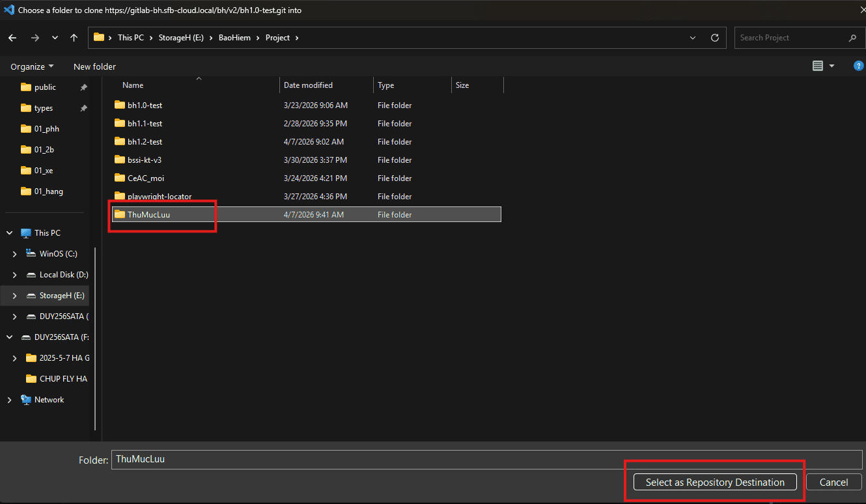Refresh the Project folder listing
The height and width of the screenshot is (504, 866).
pyautogui.click(x=715, y=38)
